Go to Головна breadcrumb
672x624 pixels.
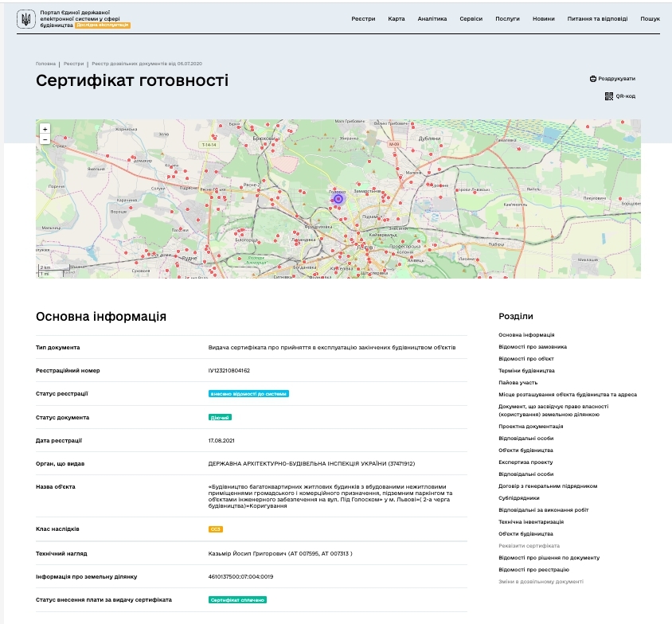pos(45,64)
